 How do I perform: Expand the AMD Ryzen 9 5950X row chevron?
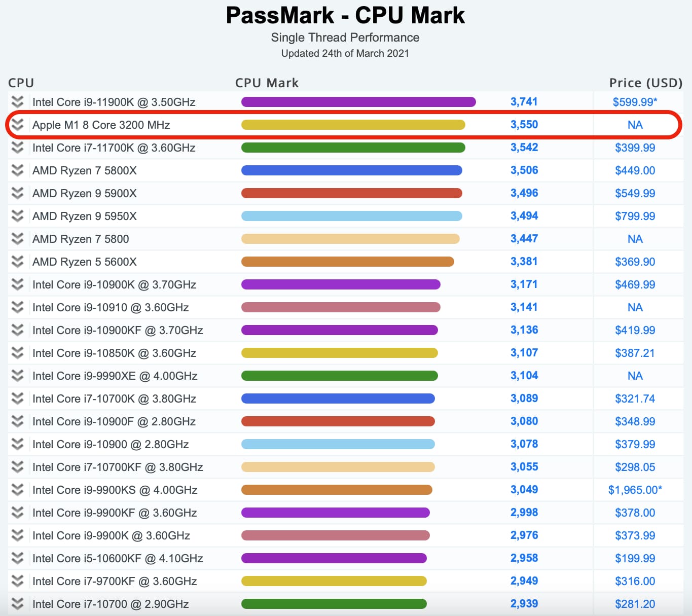(x=18, y=216)
